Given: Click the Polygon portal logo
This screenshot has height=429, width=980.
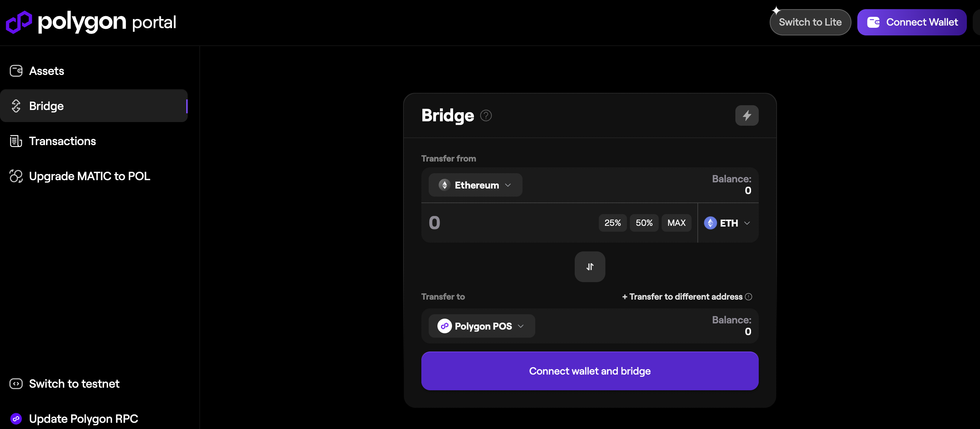Looking at the screenshot, I should (91, 22).
